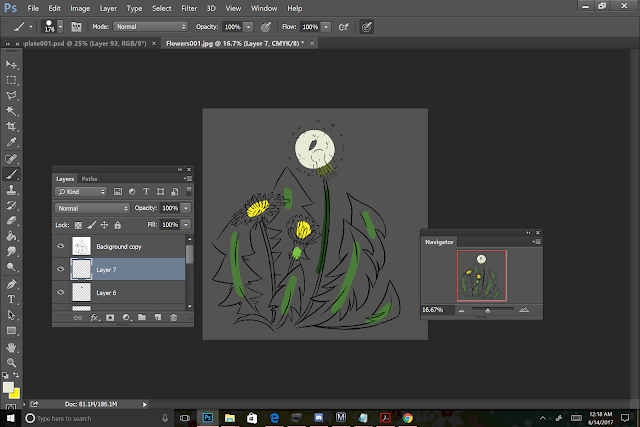Screen dimensions: 640x427
Task: Swap foreground and background colors
Action: click(16, 375)
